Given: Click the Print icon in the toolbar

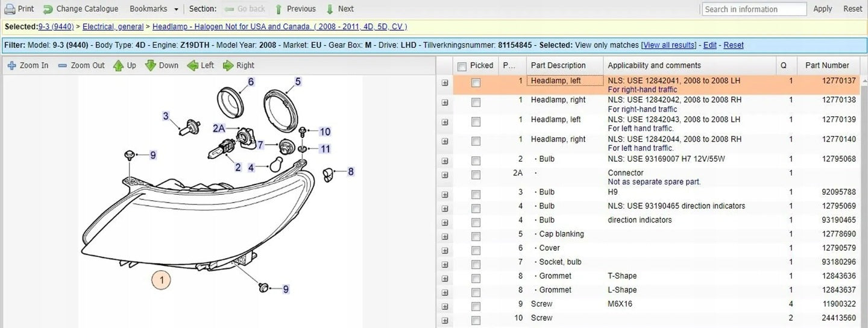Looking at the screenshot, I should click(x=10, y=9).
